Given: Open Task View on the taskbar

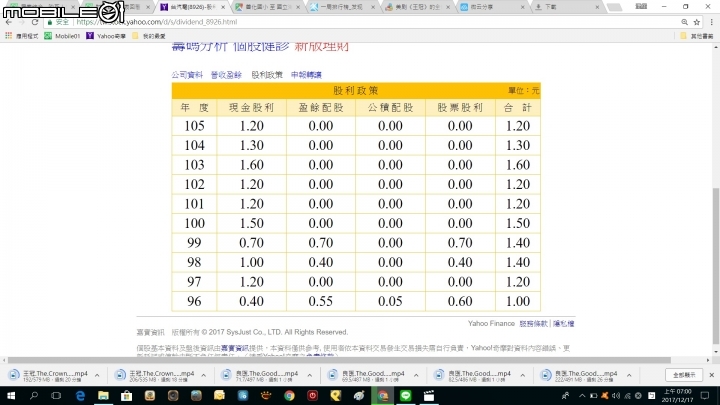Looking at the screenshot, I should (x=56, y=396).
